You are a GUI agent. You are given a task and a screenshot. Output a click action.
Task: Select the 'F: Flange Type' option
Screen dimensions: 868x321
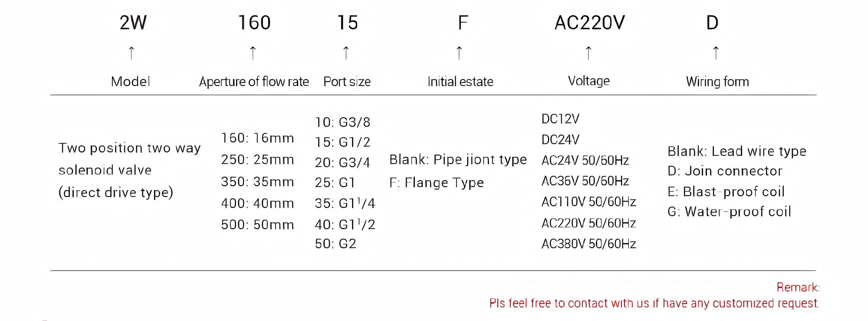(x=436, y=182)
